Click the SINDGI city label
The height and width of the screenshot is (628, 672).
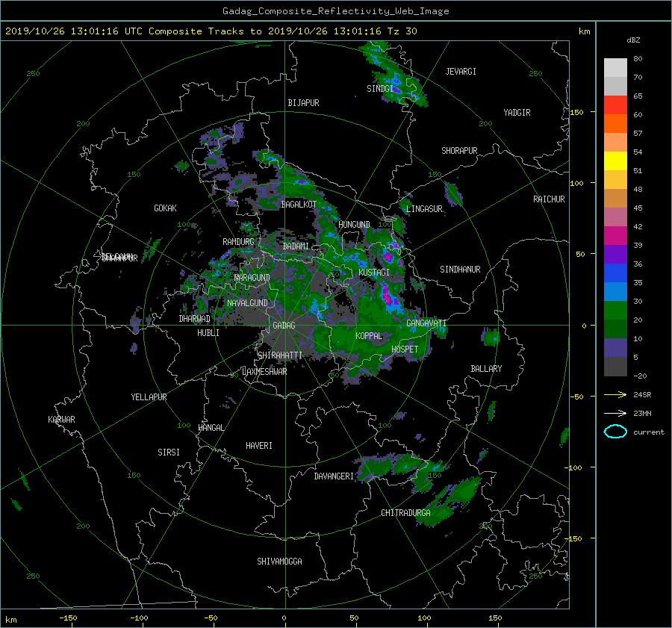click(380, 89)
